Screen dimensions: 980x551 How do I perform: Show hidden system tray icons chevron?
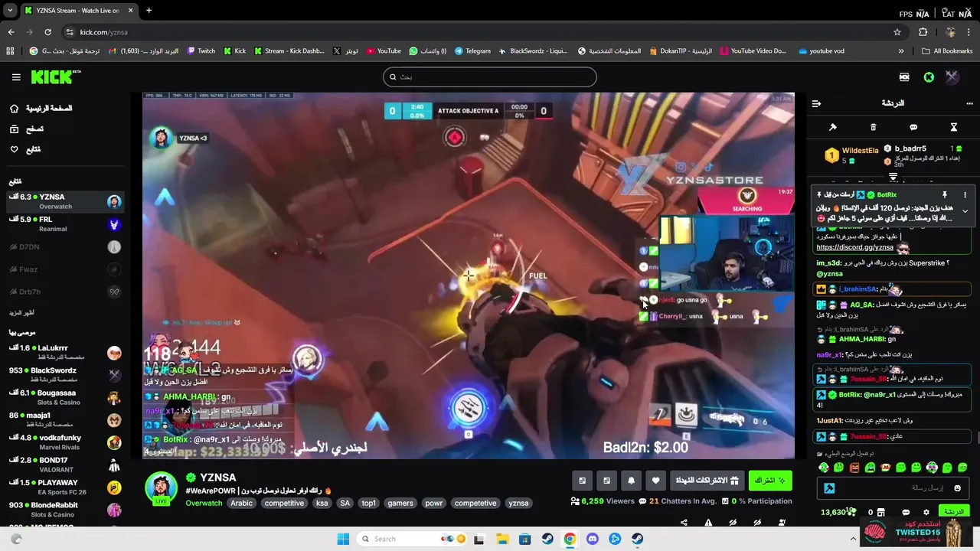click(x=853, y=539)
